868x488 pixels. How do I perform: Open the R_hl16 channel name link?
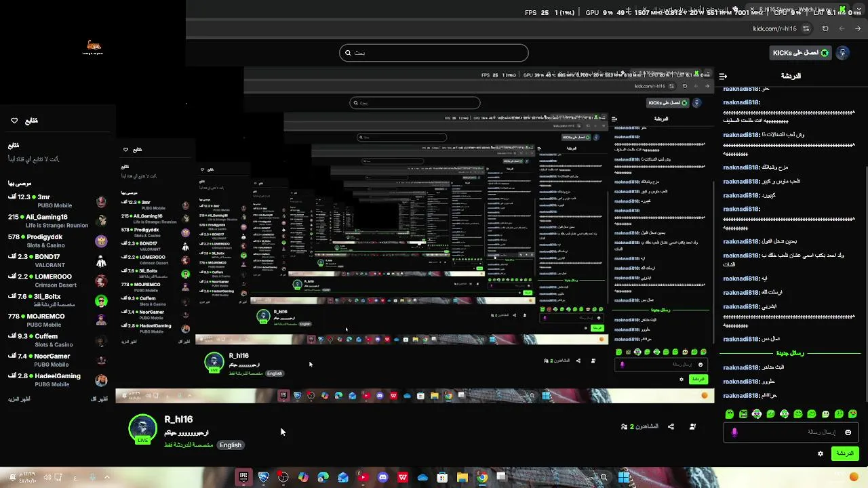[x=178, y=420]
